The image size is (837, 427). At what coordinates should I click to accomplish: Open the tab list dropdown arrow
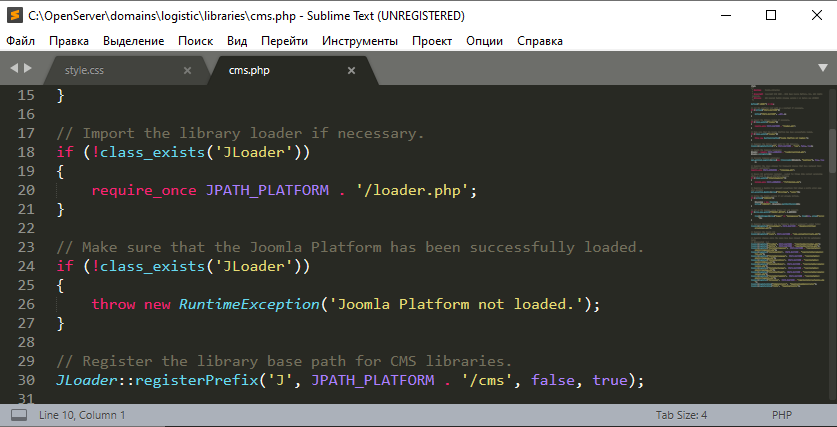point(820,69)
